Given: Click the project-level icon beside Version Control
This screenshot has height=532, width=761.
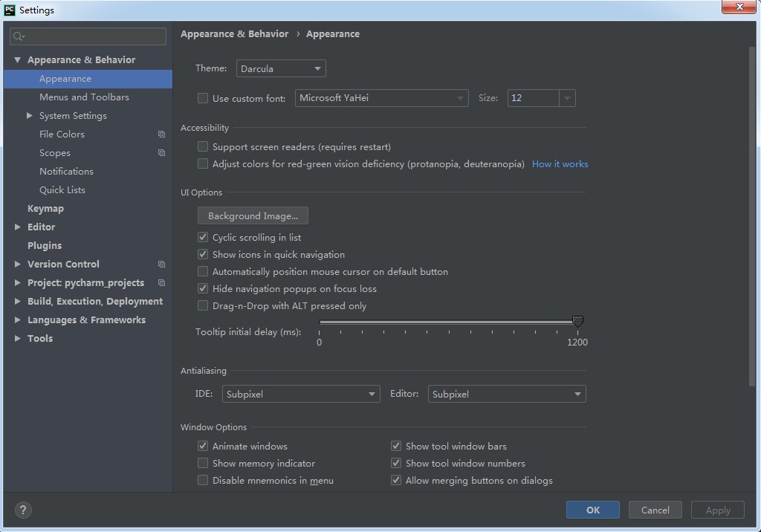Looking at the screenshot, I should click(161, 264).
